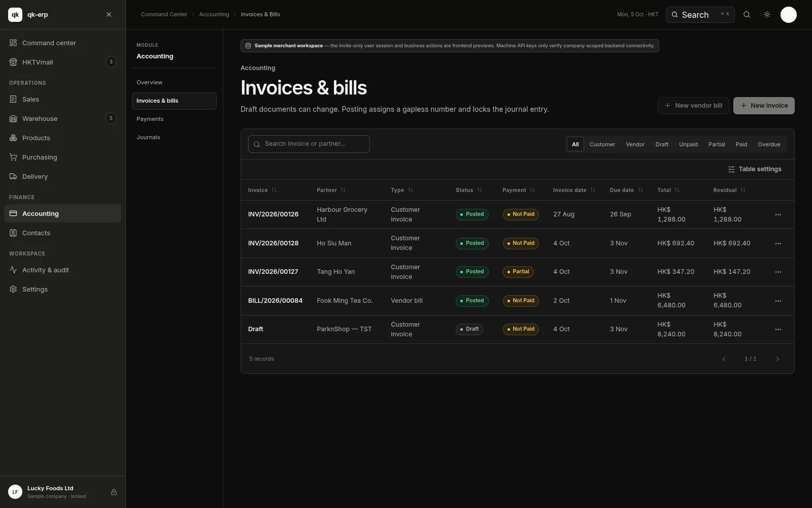This screenshot has height=508, width=812.
Task: Open the Delivery section
Action: (62, 176)
